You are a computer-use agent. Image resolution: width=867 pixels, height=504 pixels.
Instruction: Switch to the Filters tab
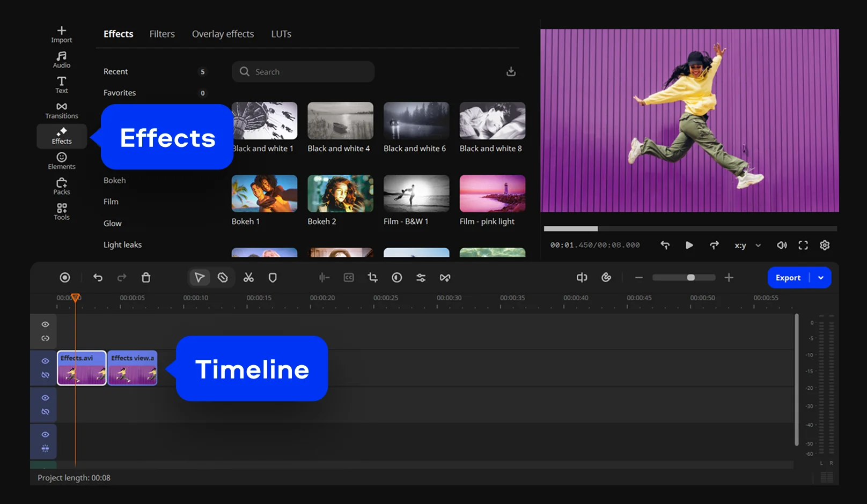(x=162, y=34)
